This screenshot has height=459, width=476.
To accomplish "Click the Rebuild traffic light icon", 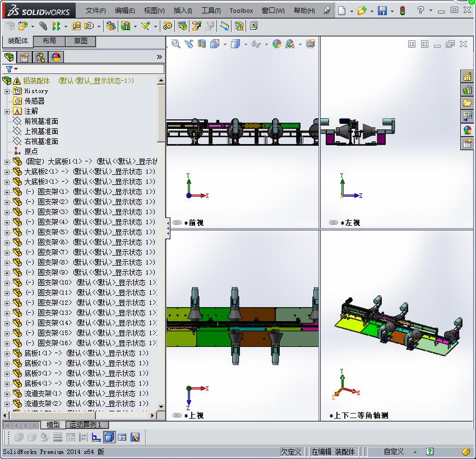I will click(x=403, y=11).
